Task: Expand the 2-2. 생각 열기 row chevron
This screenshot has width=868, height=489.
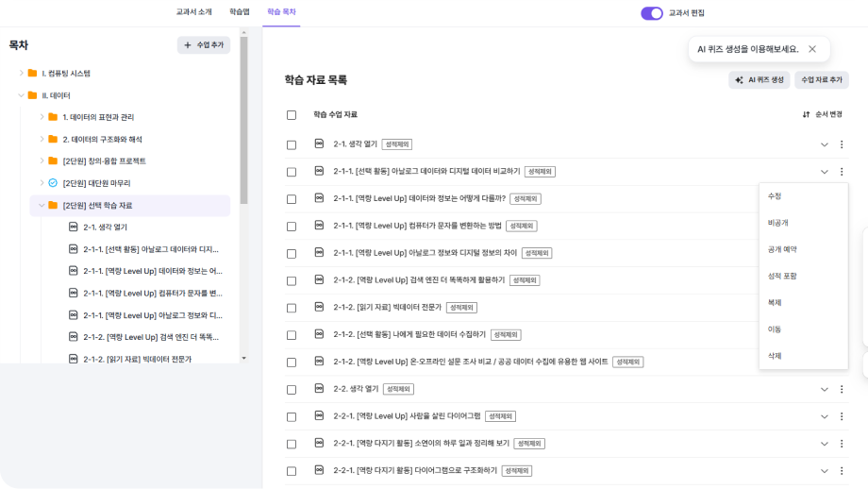Action: 824,389
